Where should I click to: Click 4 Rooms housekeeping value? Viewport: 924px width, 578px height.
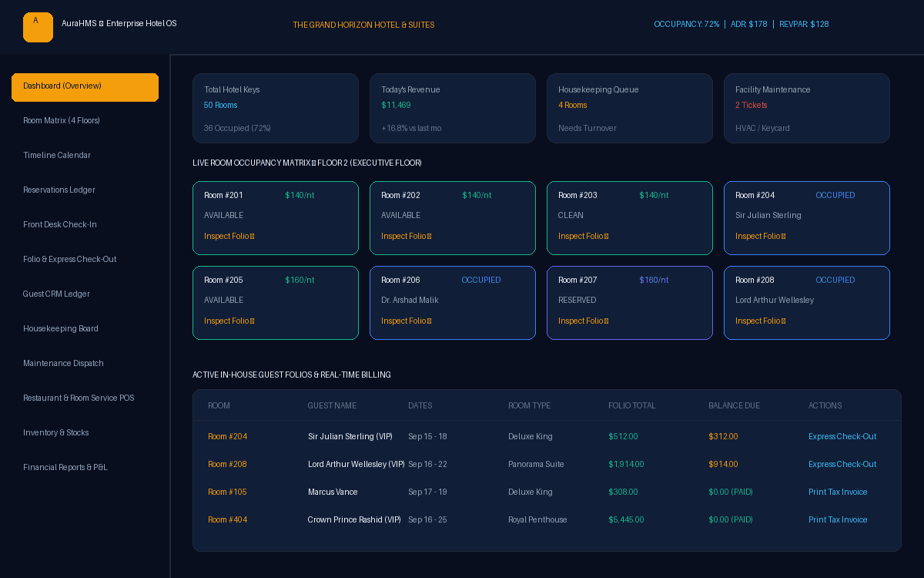573,106
